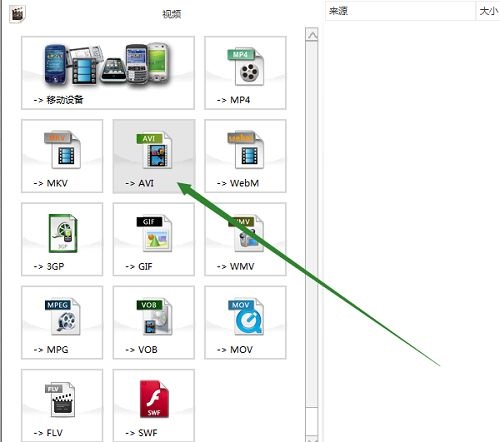Screen dimensions: 500x442
Task: Pick the VOB format tile
Action: click(x=154, y=322)
